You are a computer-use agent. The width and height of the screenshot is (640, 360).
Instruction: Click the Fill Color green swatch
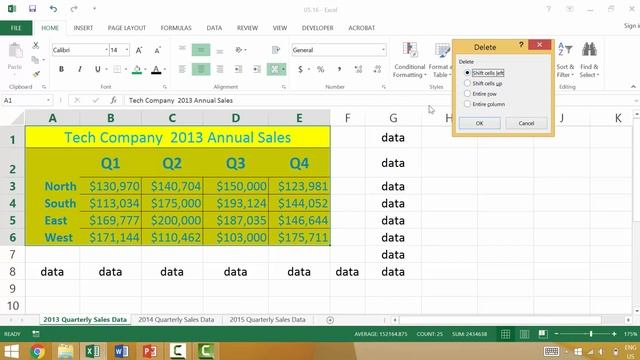coord(137,69)
